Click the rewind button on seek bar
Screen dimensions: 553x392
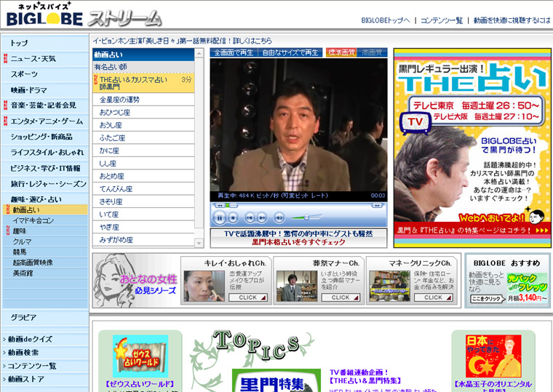point(219,206)
